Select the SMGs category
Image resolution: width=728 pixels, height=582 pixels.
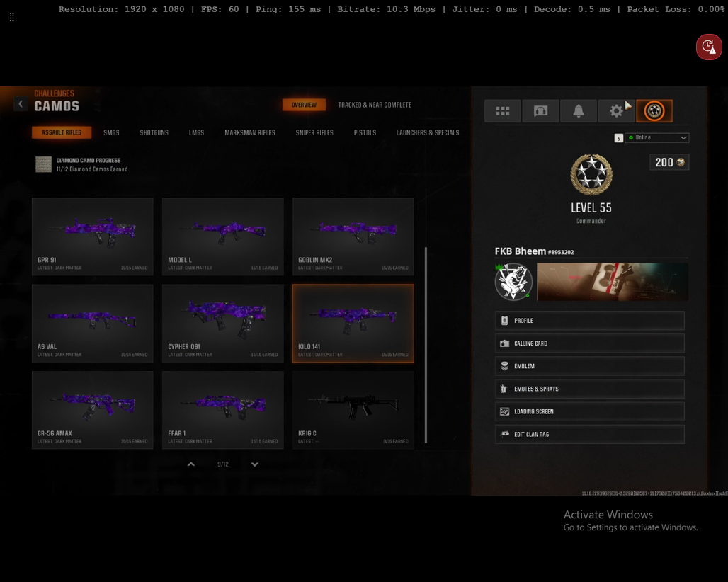pyautogui.click(x=111, y=132)
